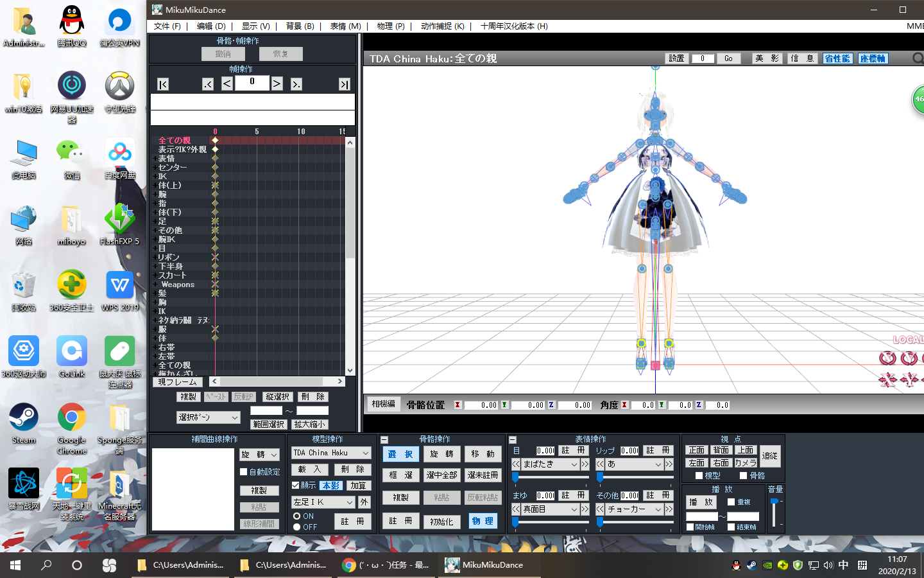The width and height of the screenshot is (924, 578).
Task: Open the 显示 (V) menu
Action: (x=256, y=26)
